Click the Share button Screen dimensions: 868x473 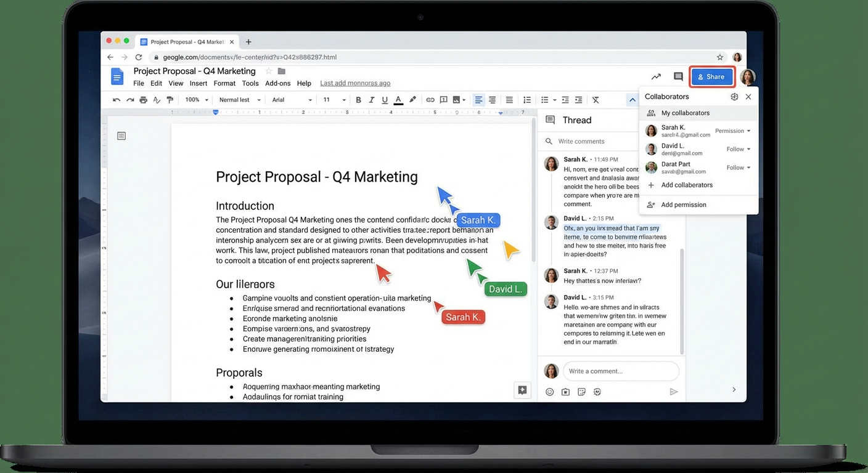712,76
